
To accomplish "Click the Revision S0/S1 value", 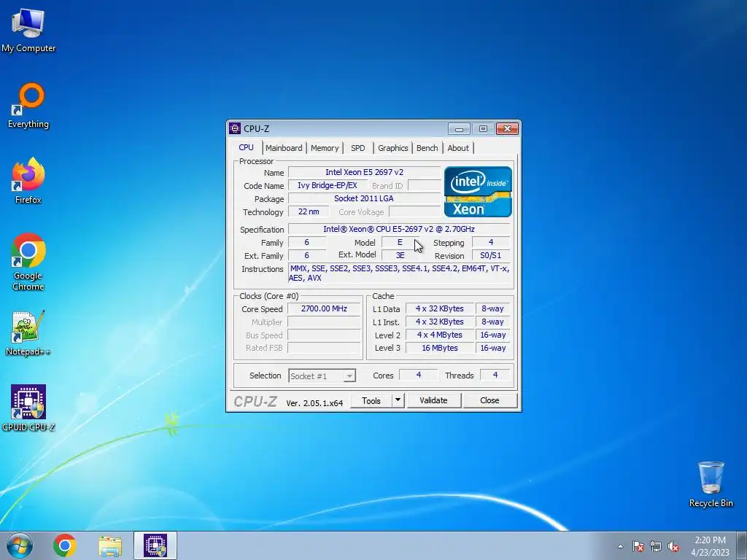I will tap(491, 256).
